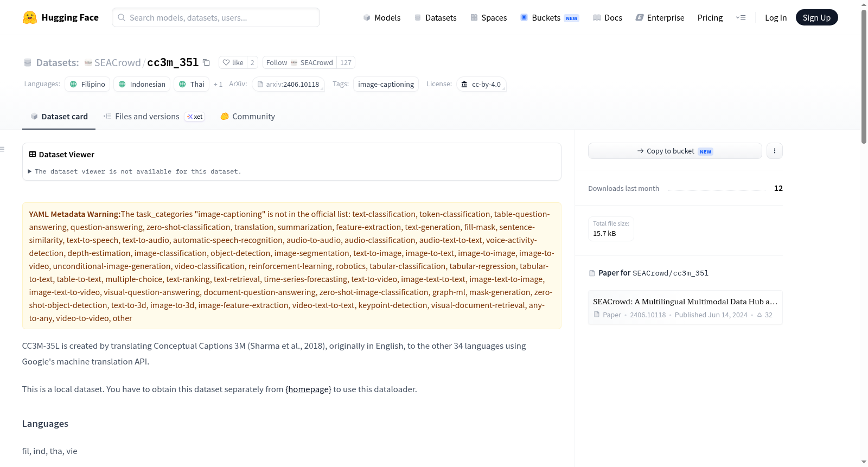Click the Copy to bucket button

click(x=675, y=151)
